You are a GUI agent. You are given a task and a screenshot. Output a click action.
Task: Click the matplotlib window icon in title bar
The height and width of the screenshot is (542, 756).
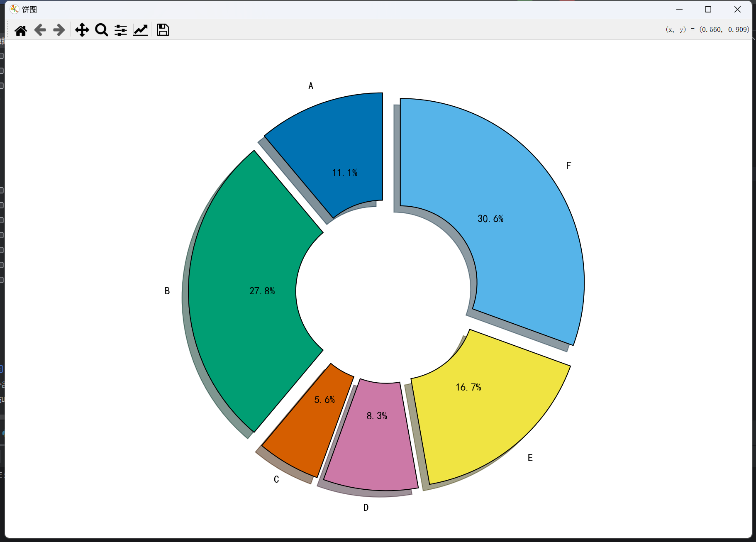coord(15,9)
